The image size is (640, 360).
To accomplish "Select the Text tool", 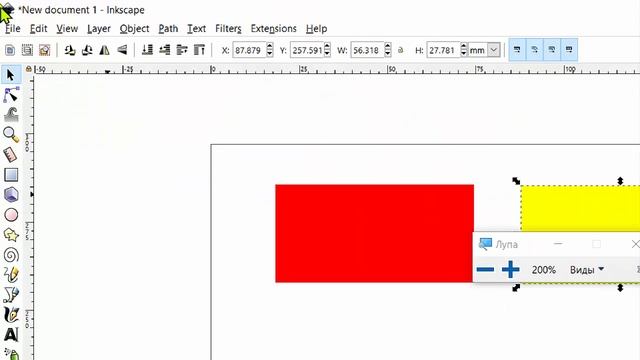I will point(11,335).
